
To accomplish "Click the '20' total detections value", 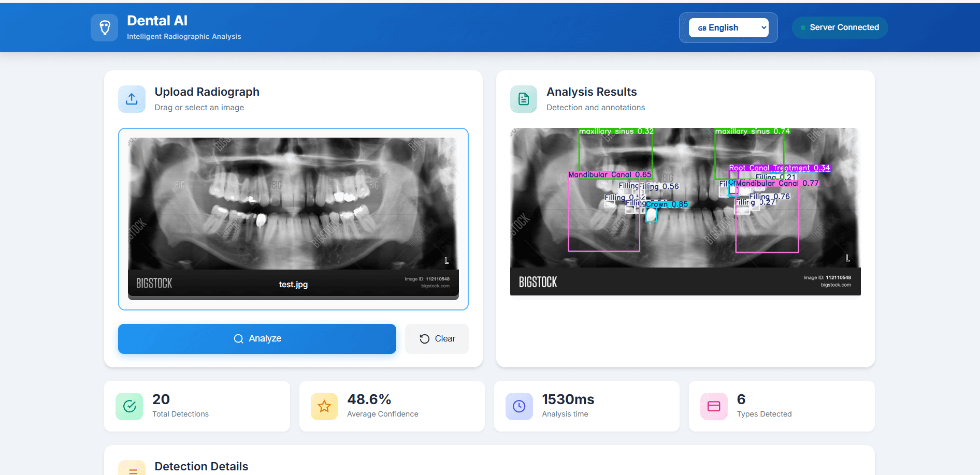I will [x=161, y=399].
